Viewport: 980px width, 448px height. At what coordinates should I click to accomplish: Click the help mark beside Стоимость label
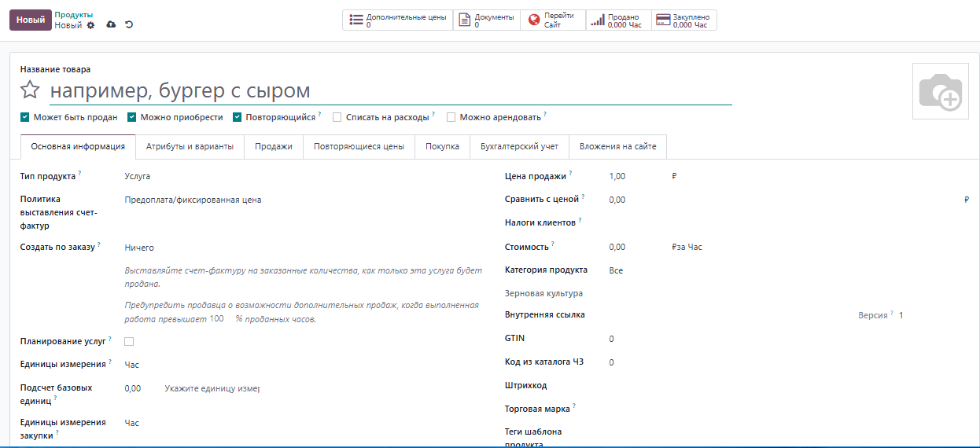click(x=553, y=244)
